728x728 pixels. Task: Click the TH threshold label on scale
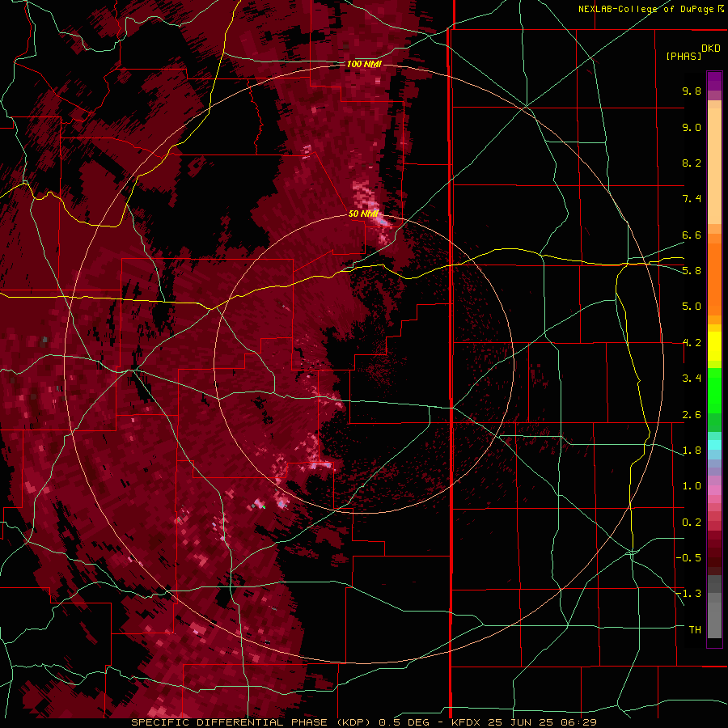click(x=695, y=630)
